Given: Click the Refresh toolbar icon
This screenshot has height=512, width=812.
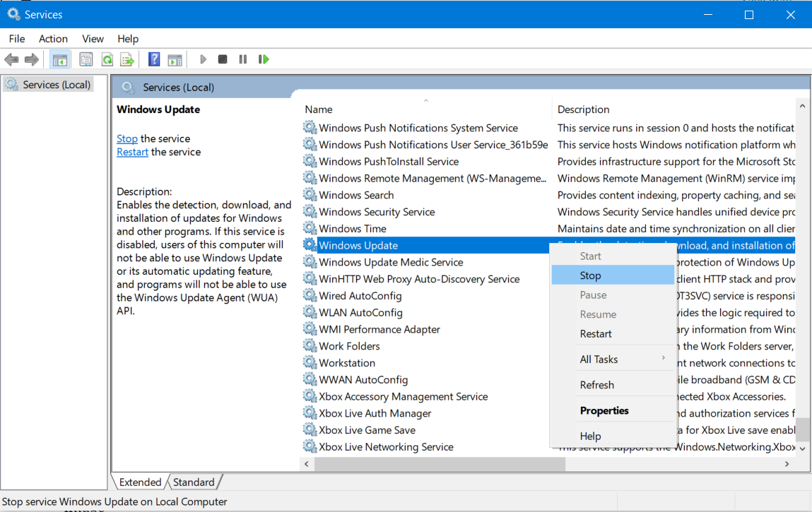Looking at the screenshot, I should tap(107, 59).
